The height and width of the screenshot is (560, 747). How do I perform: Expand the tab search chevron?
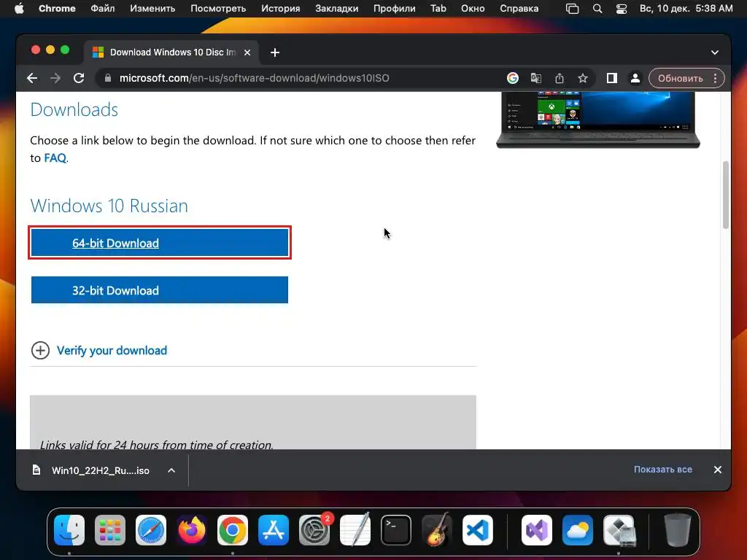point(715,52)
